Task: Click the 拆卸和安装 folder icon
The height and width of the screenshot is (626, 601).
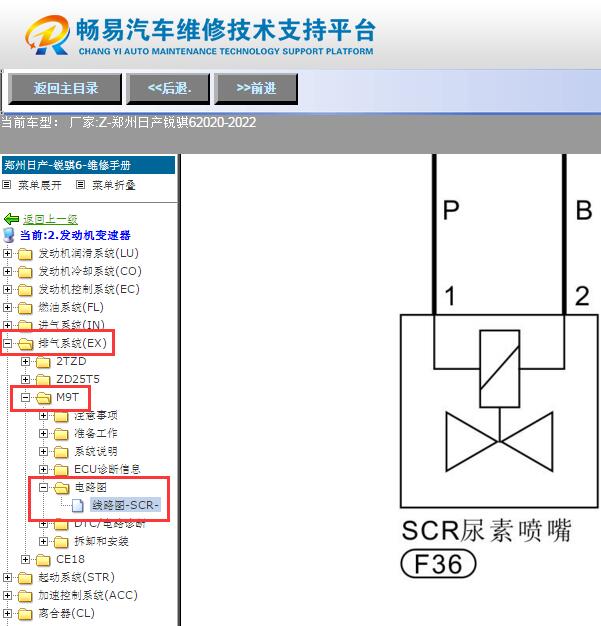Action: [x=61, y=542]
